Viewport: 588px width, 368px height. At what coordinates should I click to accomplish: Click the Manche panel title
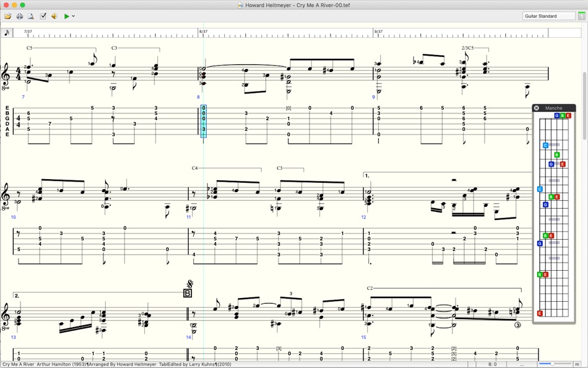553,108
